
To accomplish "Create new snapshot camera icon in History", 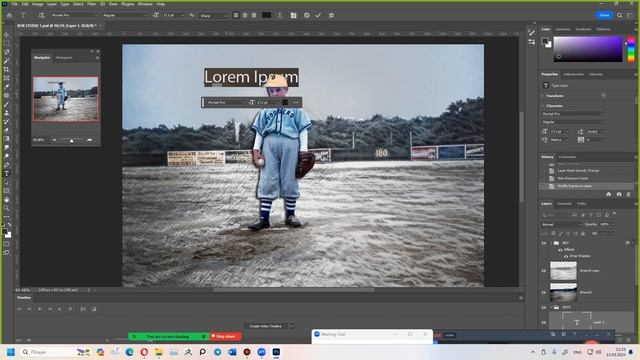I will (619, 194).
